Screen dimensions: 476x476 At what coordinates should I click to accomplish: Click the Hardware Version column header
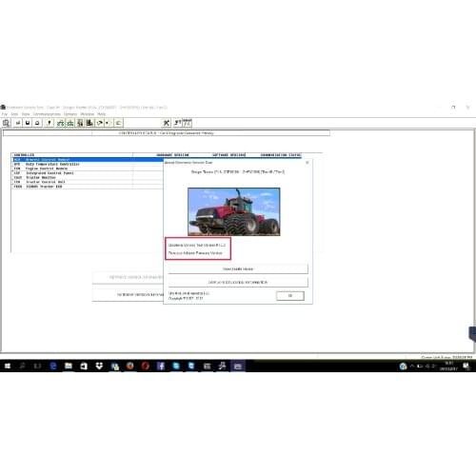[x=172, y=155]
